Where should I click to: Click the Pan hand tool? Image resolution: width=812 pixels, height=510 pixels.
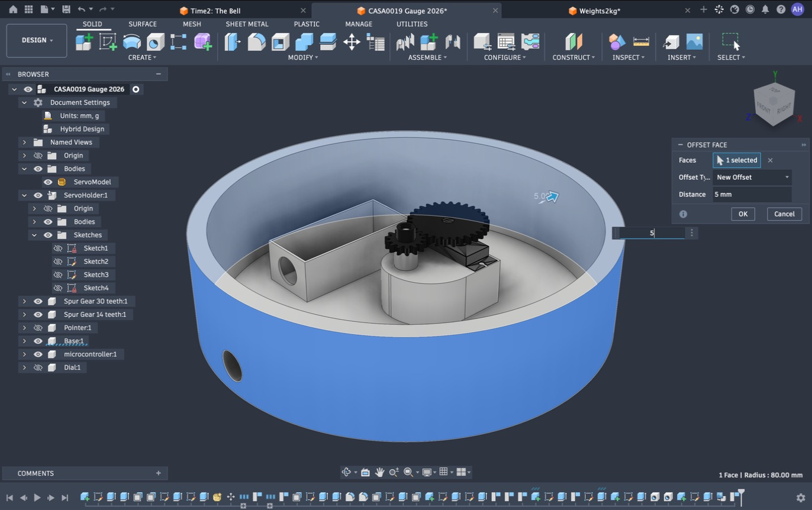coord(379,472)
